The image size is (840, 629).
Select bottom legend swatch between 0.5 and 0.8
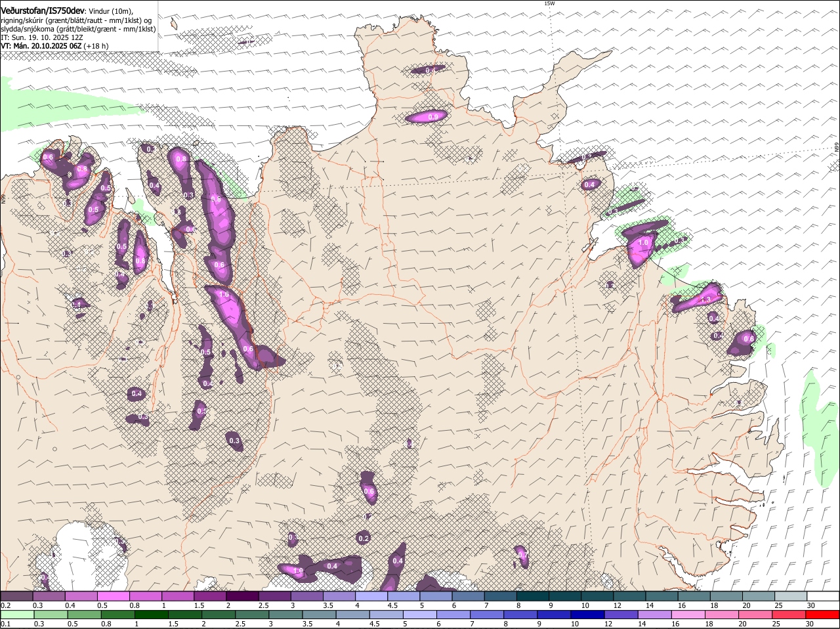coord(84,615)
